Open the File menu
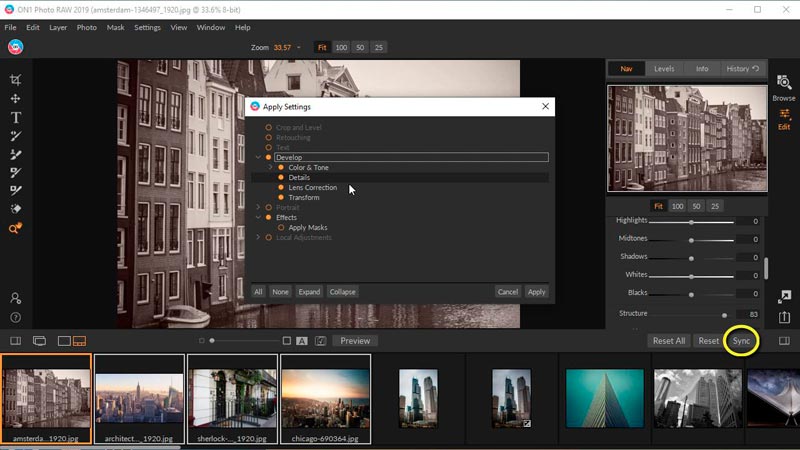The width and height of the screenshot is (800, 450). (x=10, y=28)
